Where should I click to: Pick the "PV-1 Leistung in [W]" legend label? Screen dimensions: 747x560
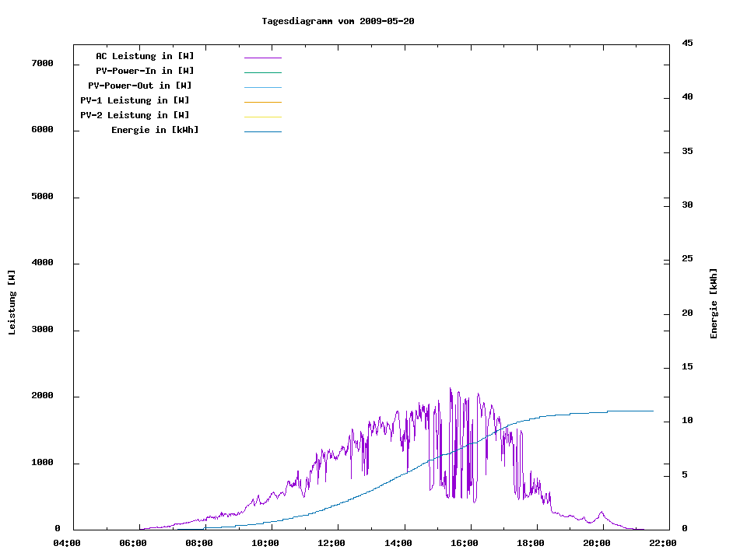pyautogui.click(x=135, y=100)
